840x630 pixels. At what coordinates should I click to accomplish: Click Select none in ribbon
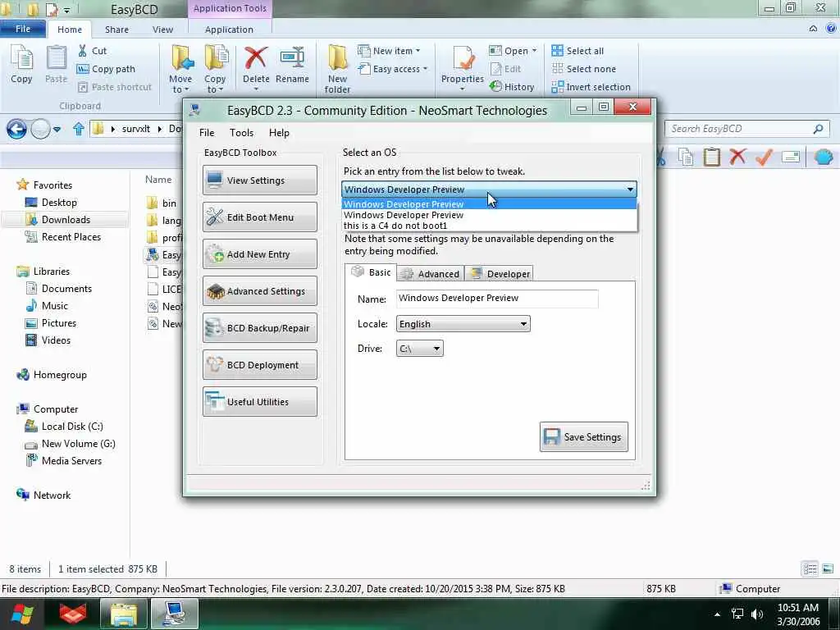[584, 69]
